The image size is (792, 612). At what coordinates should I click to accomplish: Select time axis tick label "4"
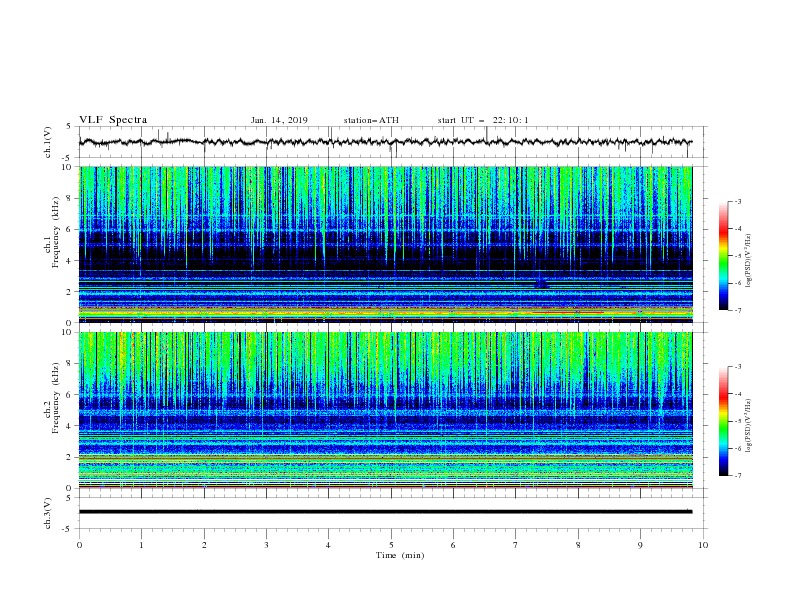(x=328, y=545)
